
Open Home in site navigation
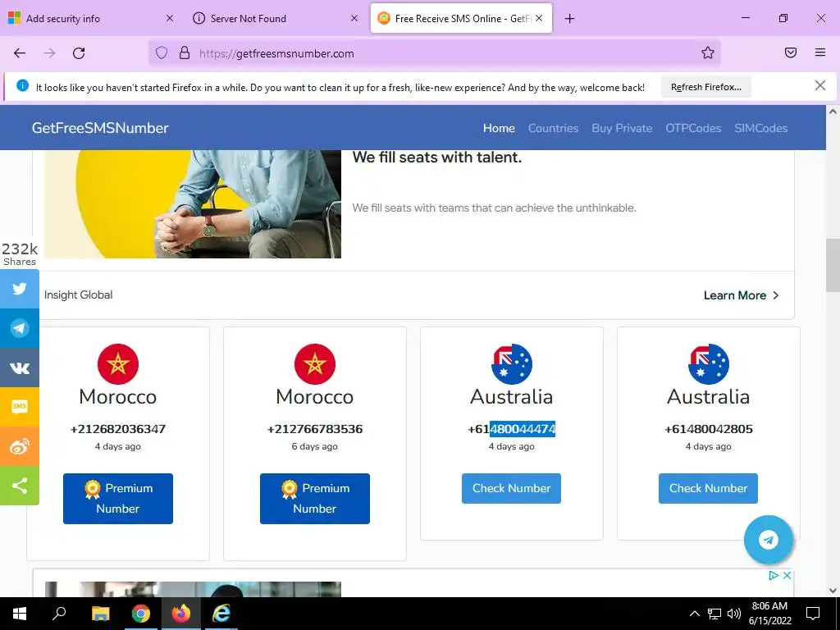[499, 128]
